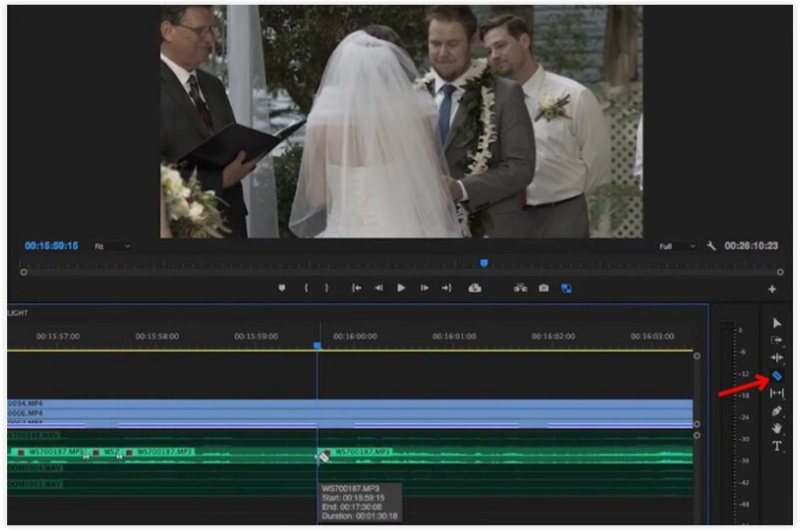Select the Pen tool
Screen dimensions: 800x530
click(x=777, y=411)
